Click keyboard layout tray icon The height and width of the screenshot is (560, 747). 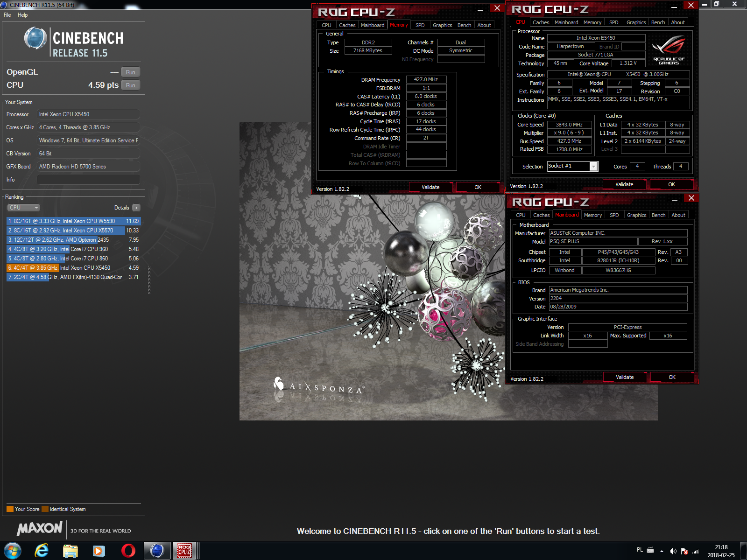(x=650, y=550)
